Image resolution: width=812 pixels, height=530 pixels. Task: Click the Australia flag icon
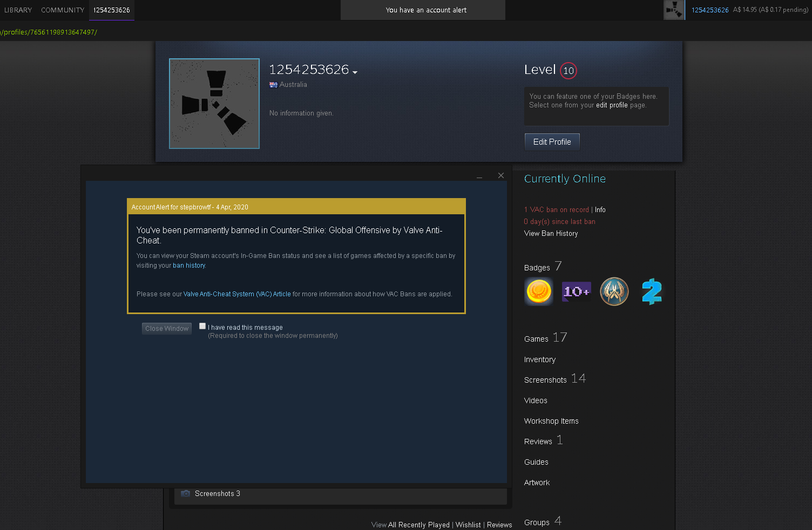(273, 85)
